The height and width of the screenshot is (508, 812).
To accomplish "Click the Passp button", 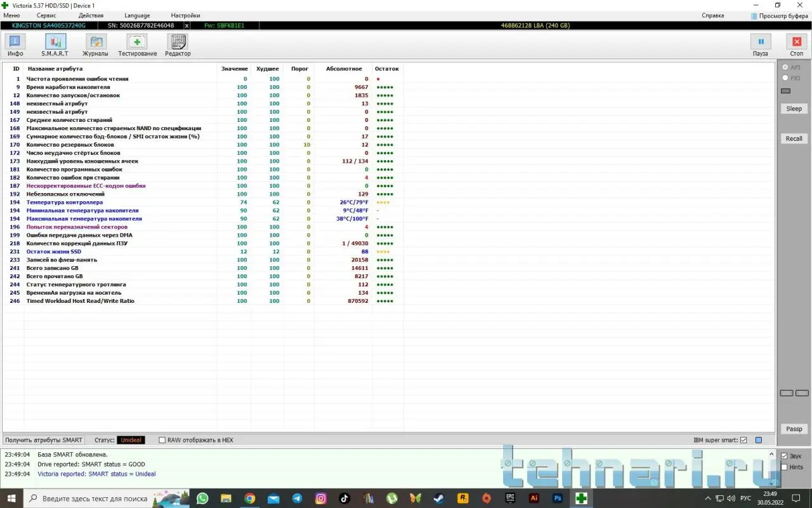I will coord(794,429).
